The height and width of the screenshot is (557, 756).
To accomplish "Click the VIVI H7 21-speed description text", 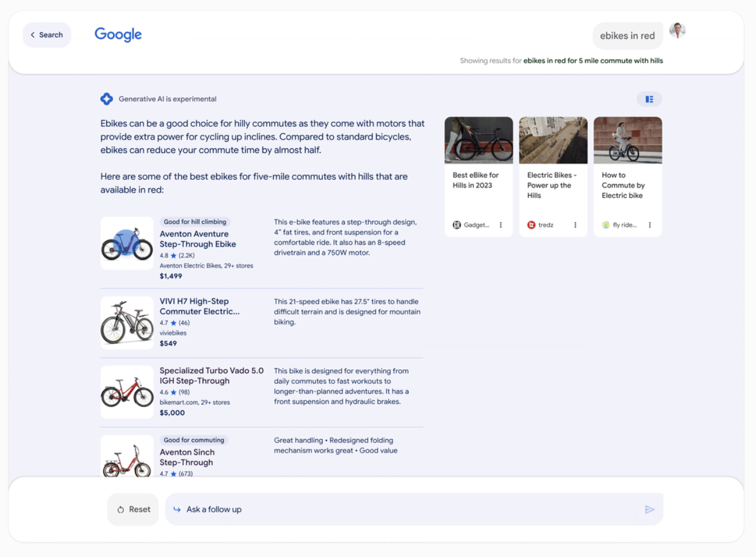I will (x=347, y=312).
